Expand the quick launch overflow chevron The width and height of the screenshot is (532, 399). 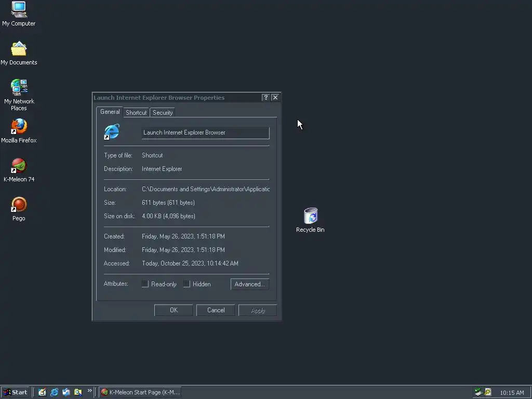tap(89, 391)
